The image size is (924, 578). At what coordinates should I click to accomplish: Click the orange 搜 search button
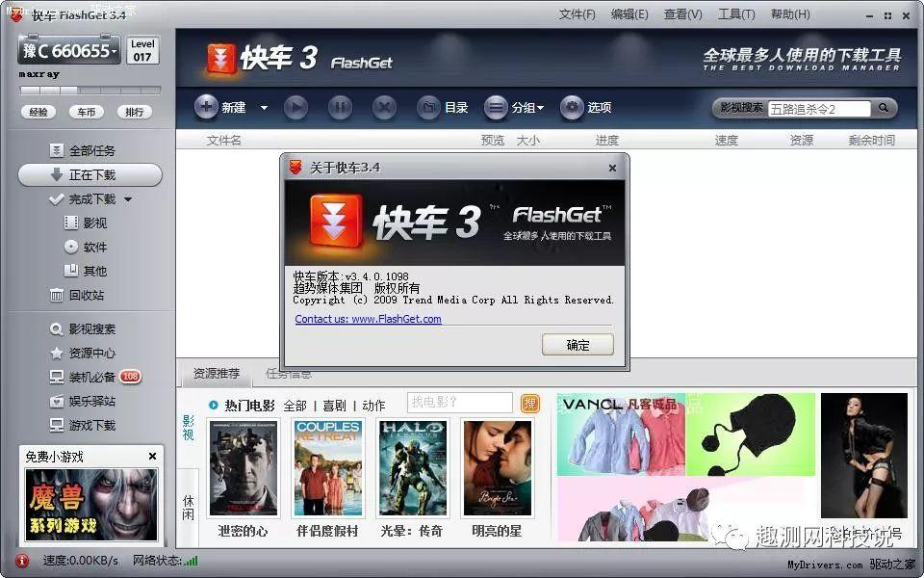coord(530,404)
